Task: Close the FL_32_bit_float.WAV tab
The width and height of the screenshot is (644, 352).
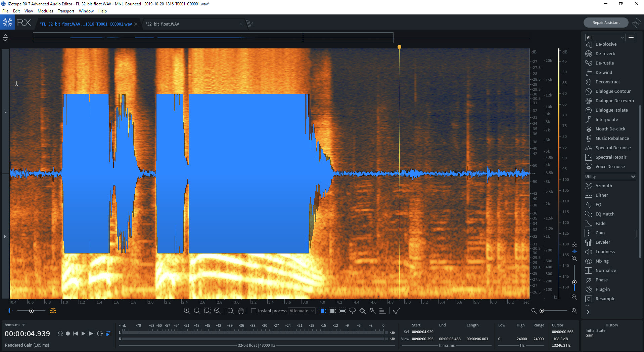Action: tap(136, 24)
